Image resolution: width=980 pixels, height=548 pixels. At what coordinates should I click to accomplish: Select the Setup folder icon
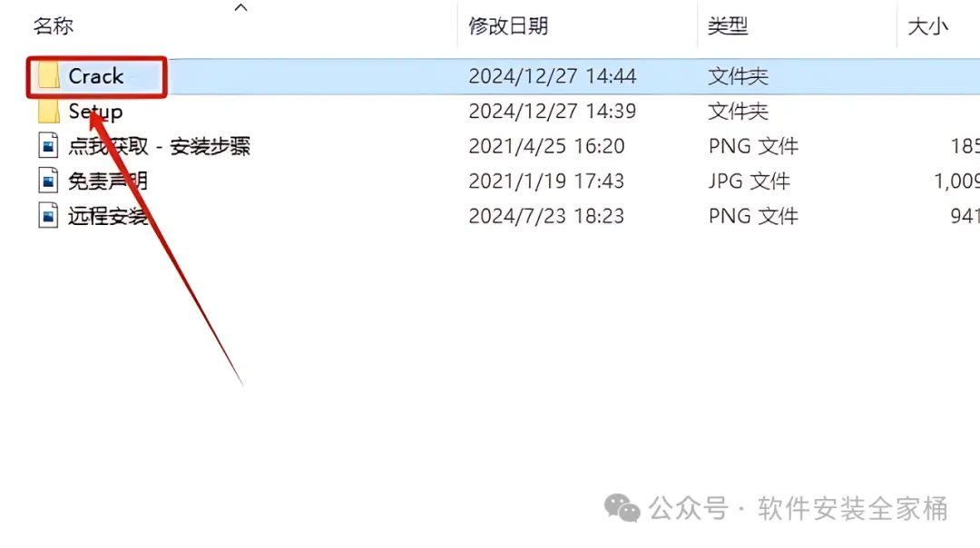point(48,112)
